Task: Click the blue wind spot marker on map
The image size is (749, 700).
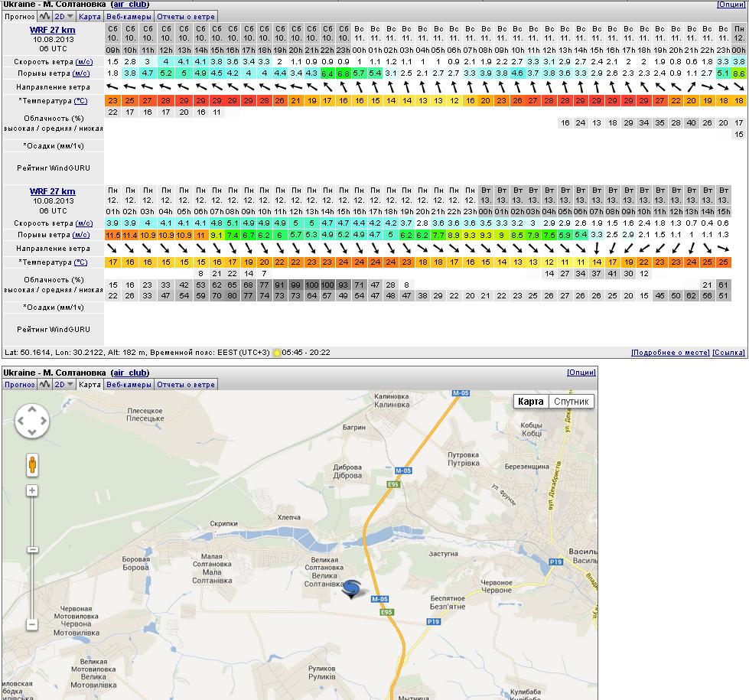Action: click(x=352, y=588)
